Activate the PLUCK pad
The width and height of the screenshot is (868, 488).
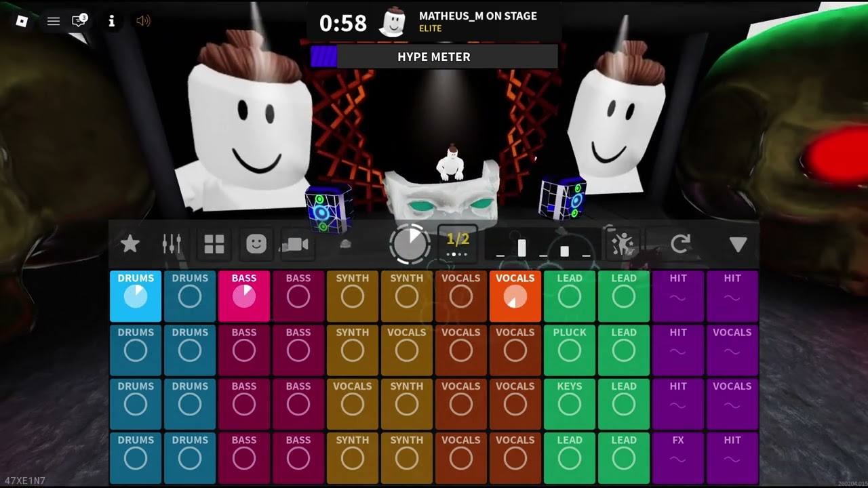click(570, 350)
